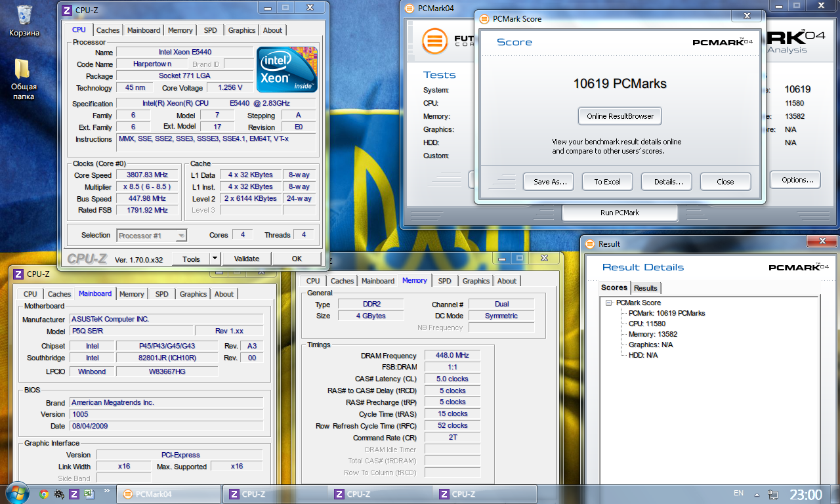This screenshot has width=840, height=504.
Task: Click the Z icon of CPU-Z Mainboard window
Action: pyautogui.click(x=18, y=274)
